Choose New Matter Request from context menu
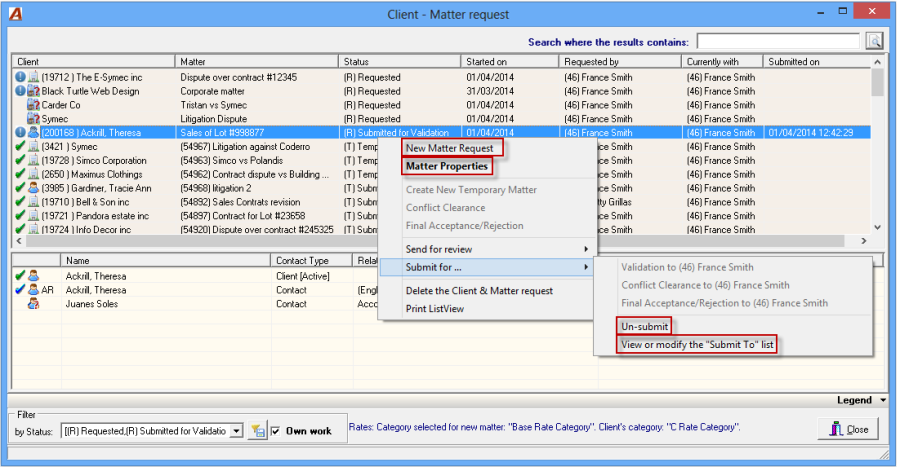This screenshot has width=900, height=467. pyautogui.click(x=449, y=148)
